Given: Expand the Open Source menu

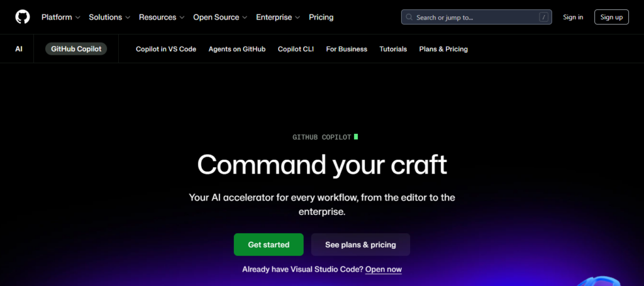Looking at the screenshot, I should tap(220, 17).
